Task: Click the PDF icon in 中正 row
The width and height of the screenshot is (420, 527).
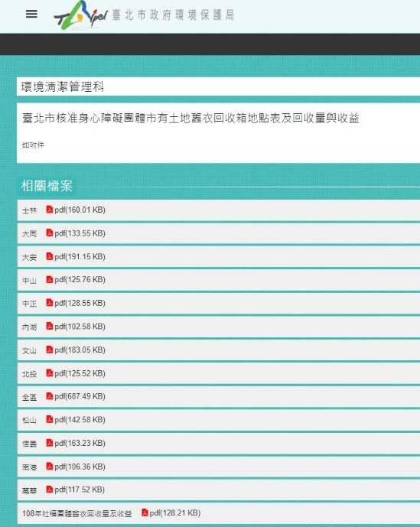Action: [x=50, y=303]
